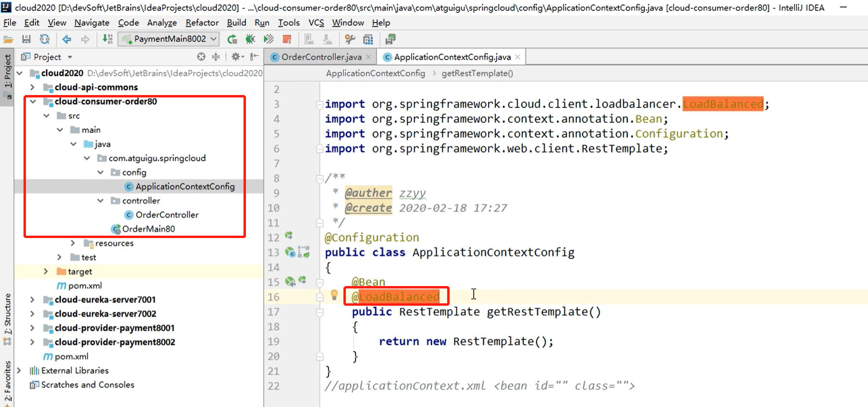Open the Project view mode dropdown

point(70,57)
